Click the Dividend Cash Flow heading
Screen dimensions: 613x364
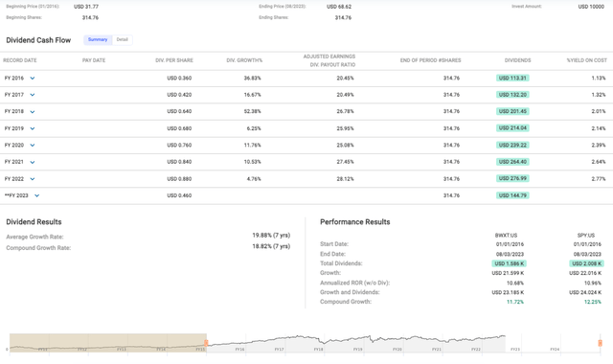click(38, 40)
